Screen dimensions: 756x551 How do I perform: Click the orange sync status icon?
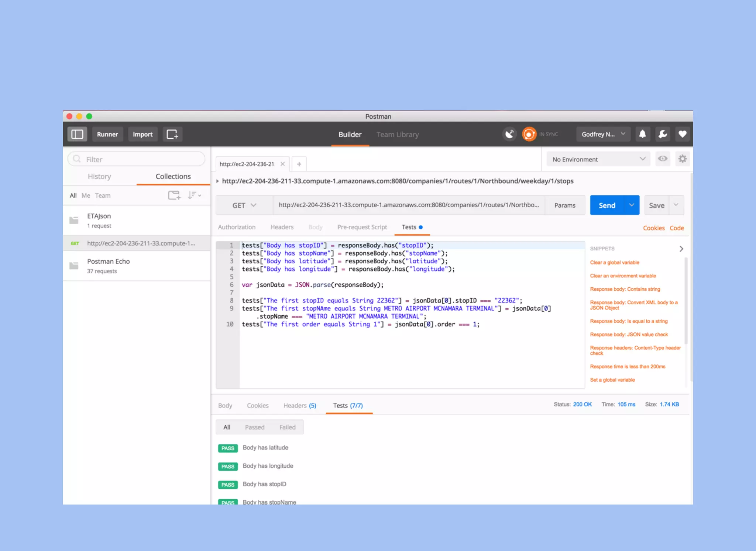tap(529, 134)
